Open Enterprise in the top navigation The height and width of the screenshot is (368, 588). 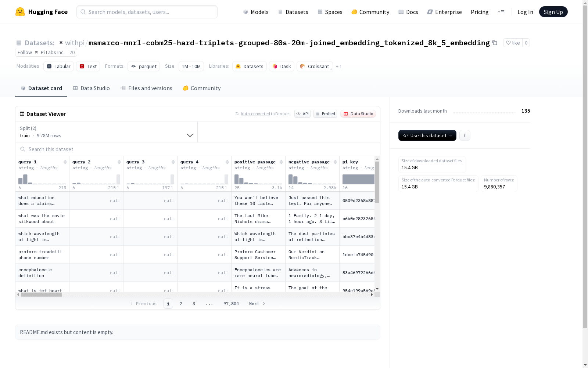tap(445, 12)
